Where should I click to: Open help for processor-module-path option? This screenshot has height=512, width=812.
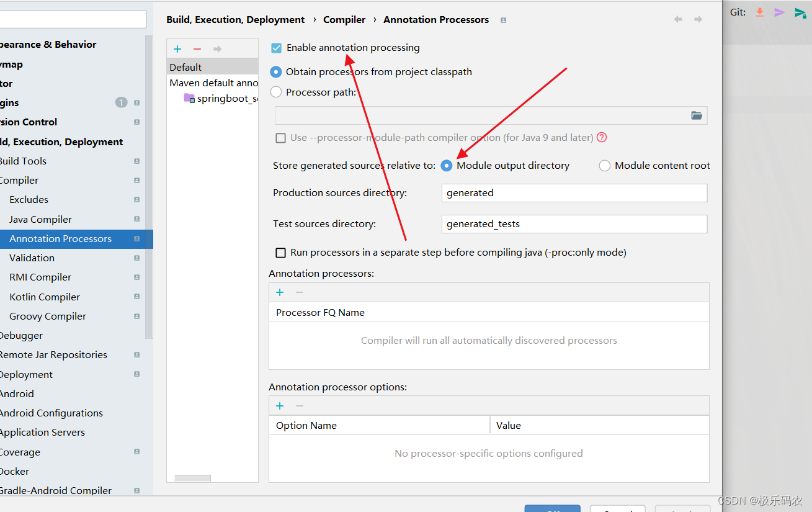coord(602,138)
